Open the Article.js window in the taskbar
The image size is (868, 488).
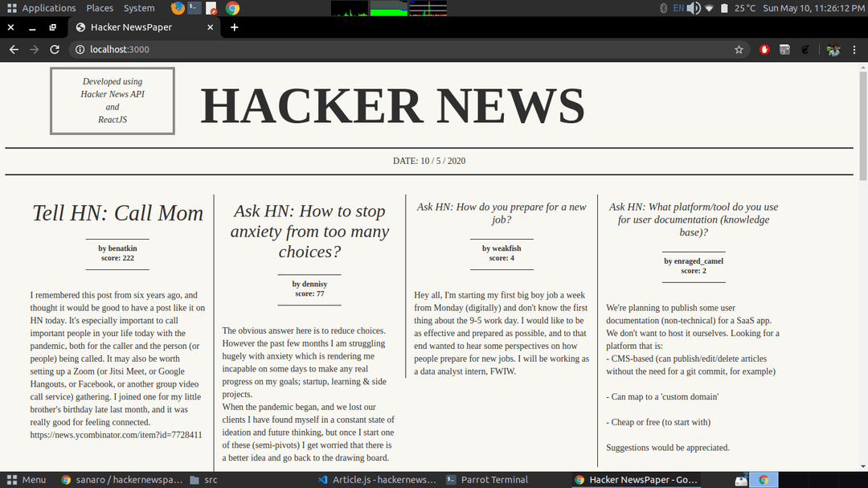coord(376,479)
